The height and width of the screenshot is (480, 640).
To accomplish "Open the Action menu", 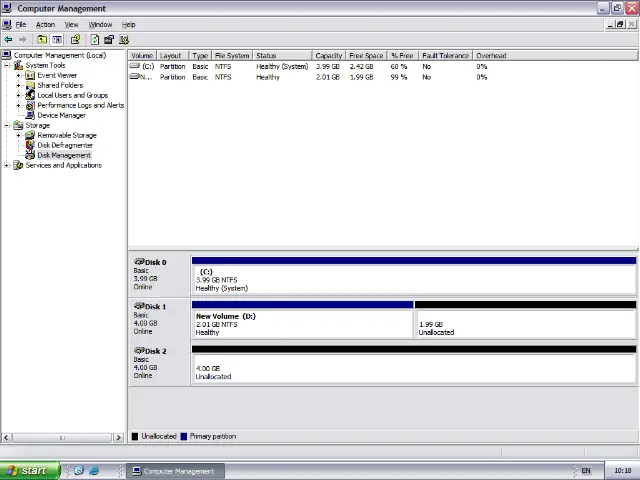I will [45, 24].
